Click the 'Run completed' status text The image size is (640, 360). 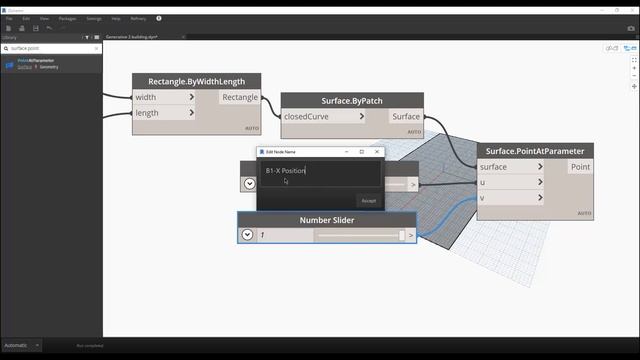[x=90, y=346]
